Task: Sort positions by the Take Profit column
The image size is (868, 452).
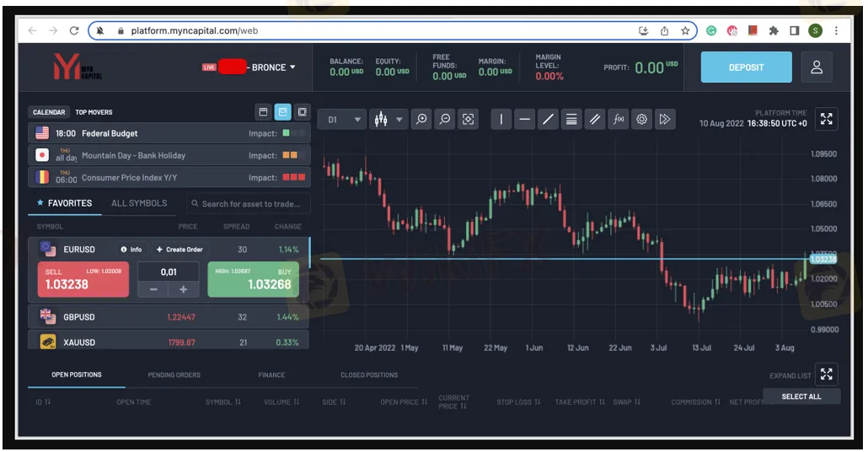Action: 580,402
